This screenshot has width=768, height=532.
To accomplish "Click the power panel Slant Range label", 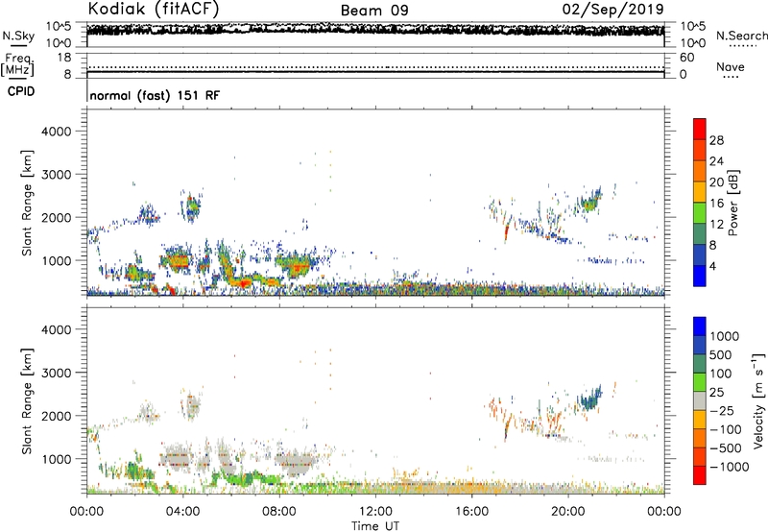I will point(27,203).
